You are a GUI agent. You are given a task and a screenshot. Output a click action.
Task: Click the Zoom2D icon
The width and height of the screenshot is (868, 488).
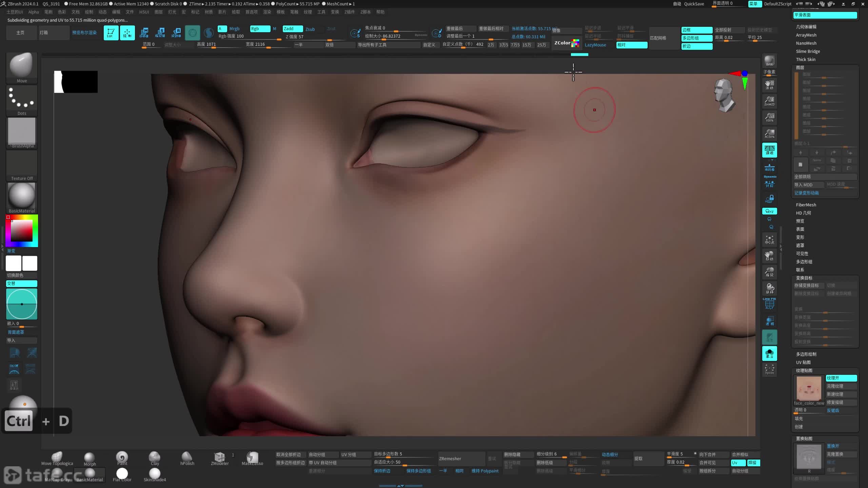769,101
